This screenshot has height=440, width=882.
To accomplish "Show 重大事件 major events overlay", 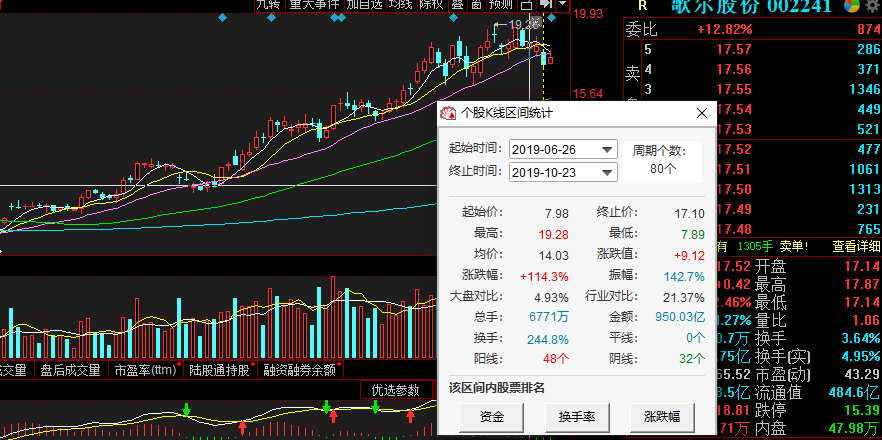I will pyautogui.click(x=314, y=5).
